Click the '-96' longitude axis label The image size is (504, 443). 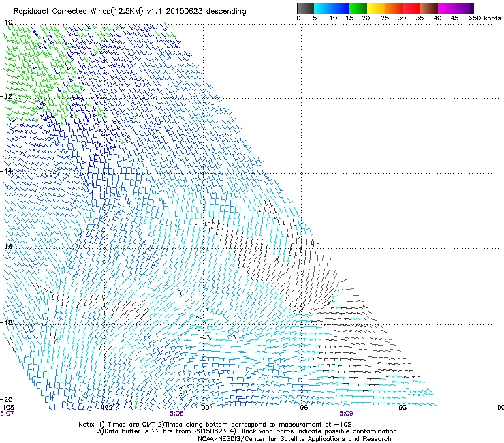click(302, 408)
